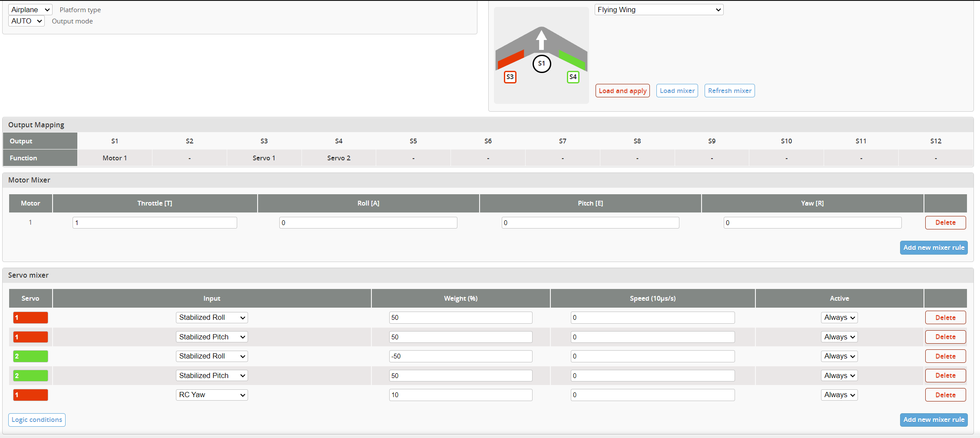Viewport: 980px width, 438px height.
Task: Click the servo 1 badge in the RC Yaw row
Action: 30,395
